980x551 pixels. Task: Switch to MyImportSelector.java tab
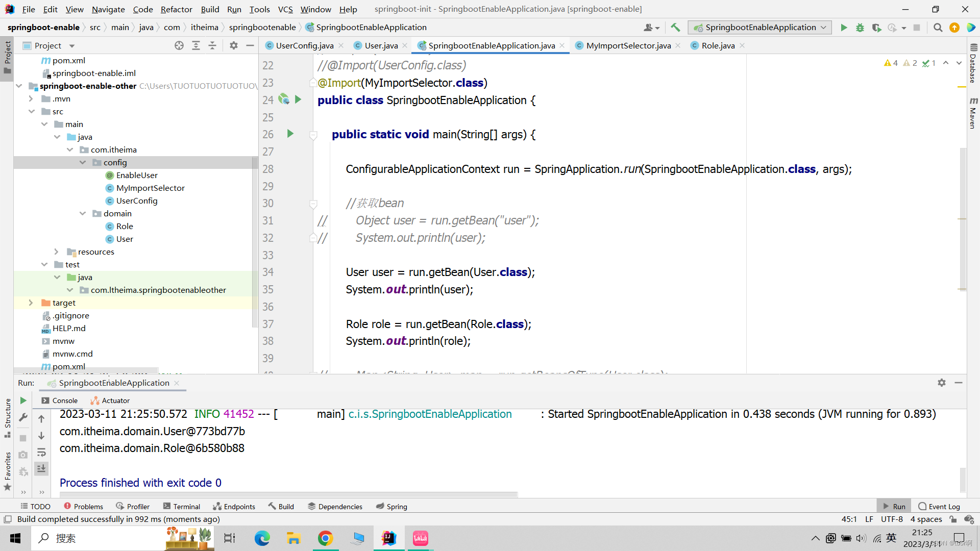tap(628, 45)
